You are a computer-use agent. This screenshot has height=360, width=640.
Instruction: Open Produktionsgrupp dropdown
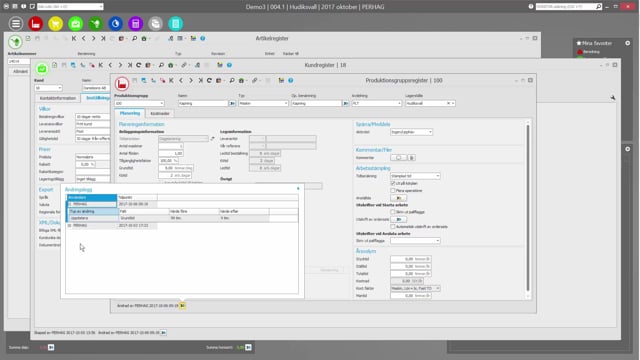coord(162,104)
